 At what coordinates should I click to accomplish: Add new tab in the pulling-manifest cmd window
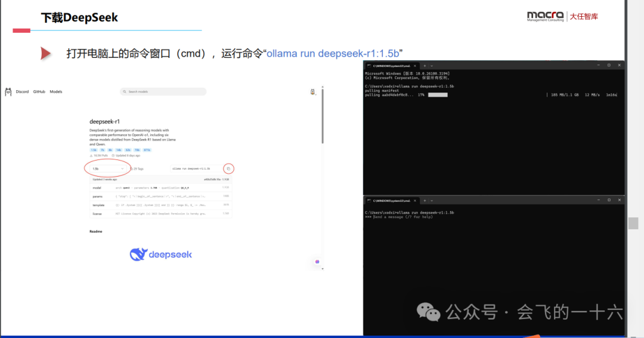pos(425,66)
